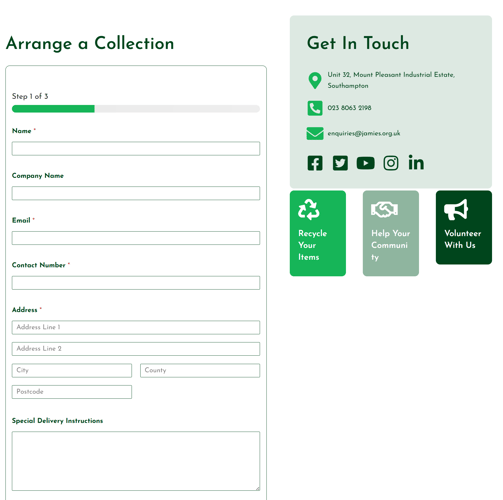503x500 pixels.
Task: Click into the City field
Action: (72, 370)
